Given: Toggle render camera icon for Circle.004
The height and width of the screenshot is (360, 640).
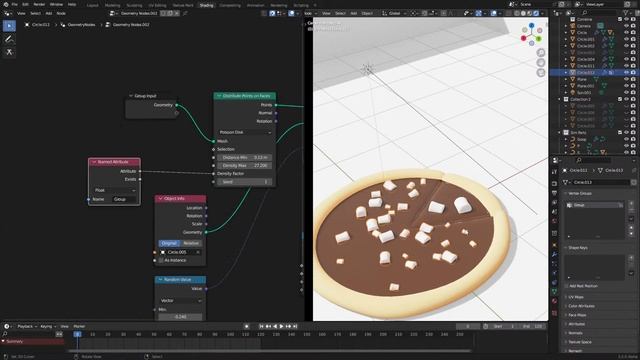Looking at the screenshot, I should point(633,59).
